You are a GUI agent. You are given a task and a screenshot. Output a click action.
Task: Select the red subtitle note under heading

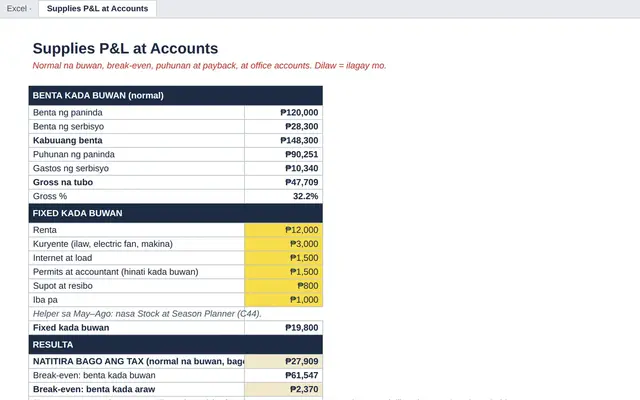coord(209,66)
